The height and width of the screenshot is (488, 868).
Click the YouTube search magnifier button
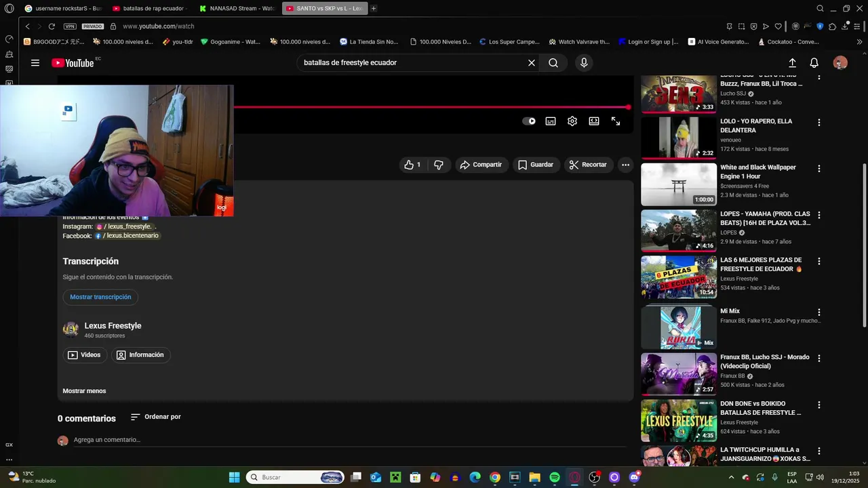[x=553, y=63]
